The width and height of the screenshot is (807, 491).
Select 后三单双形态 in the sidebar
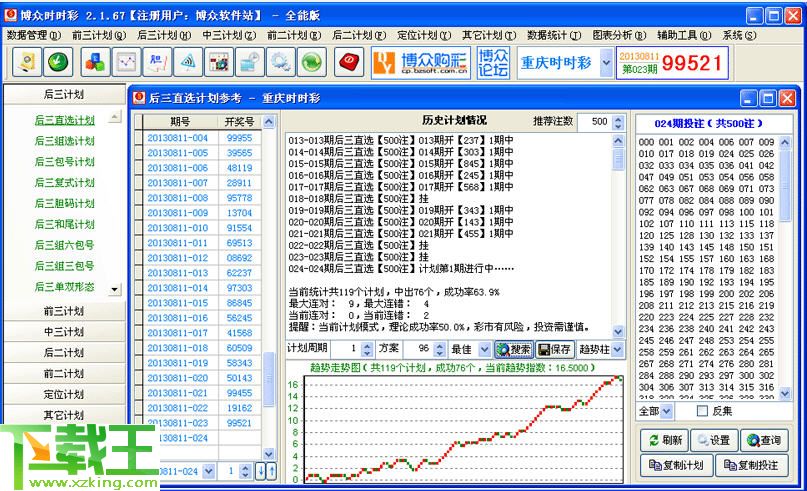[x=65, y=287]
